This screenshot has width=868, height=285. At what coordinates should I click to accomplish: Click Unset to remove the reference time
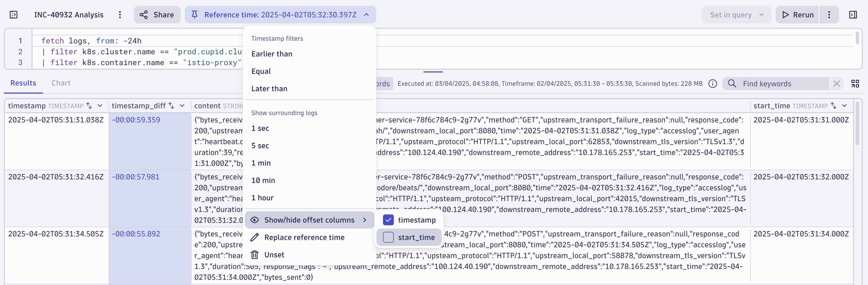click(x=274, y=255)
